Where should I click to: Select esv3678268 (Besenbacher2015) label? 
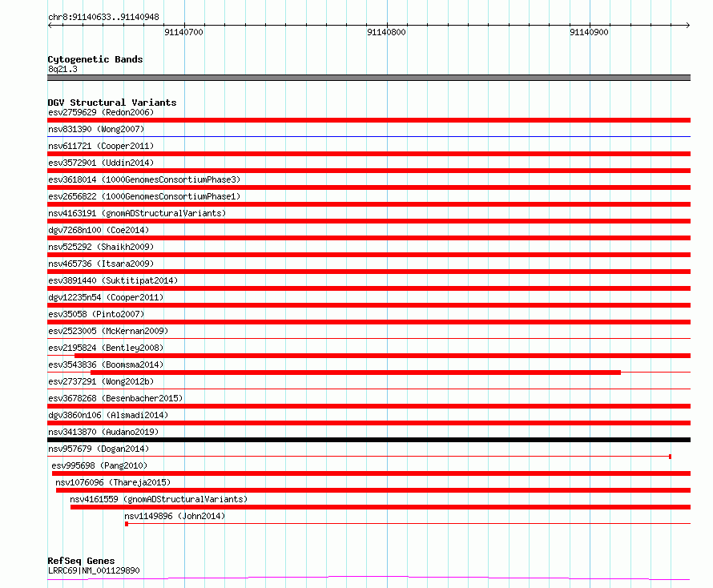click(x=115, y=398)
